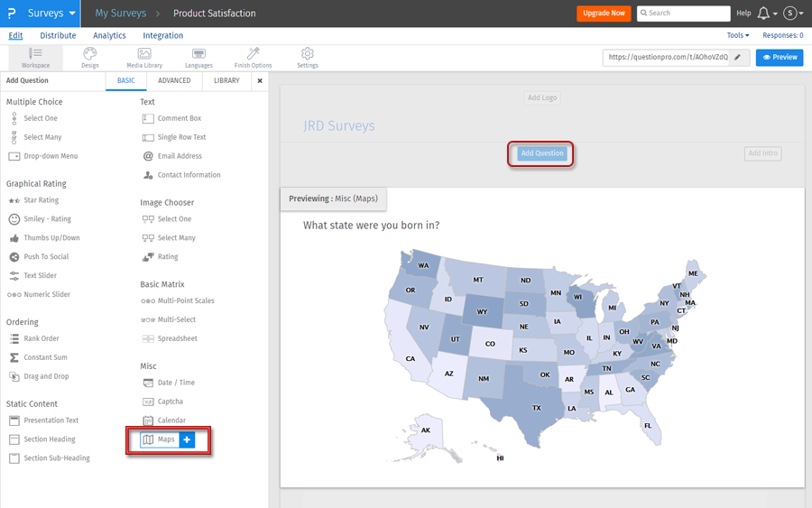
Task: Open the Media Library icon
Action: pos(144,58)
